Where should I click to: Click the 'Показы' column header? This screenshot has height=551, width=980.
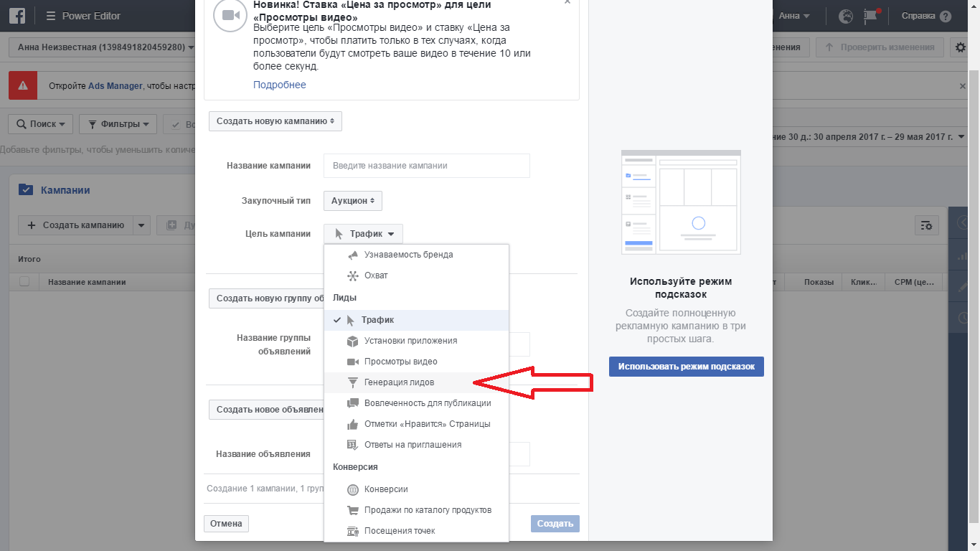click(819, 282)
